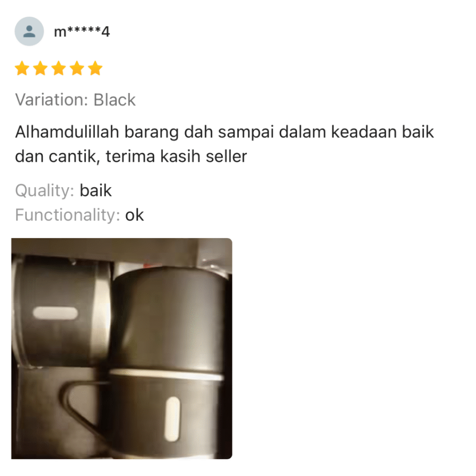Open profile of user m*****4
Viewport: 476px width, 476px height.
[82, 32]
